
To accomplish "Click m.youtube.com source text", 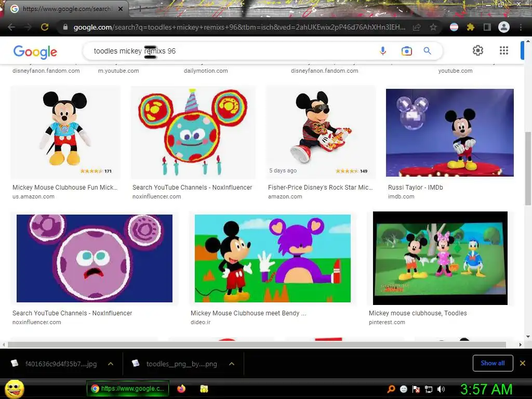I will 118,71.
